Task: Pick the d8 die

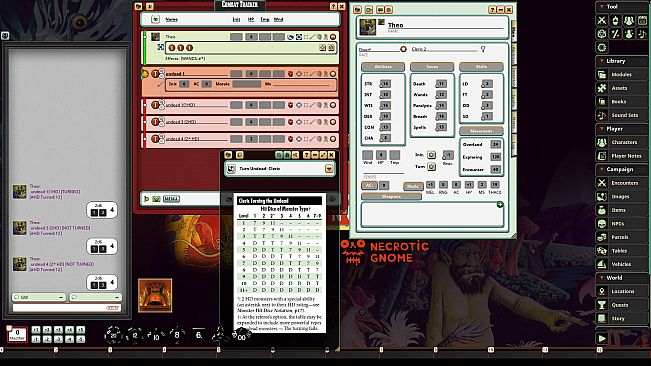Action: tap(177, 334)
